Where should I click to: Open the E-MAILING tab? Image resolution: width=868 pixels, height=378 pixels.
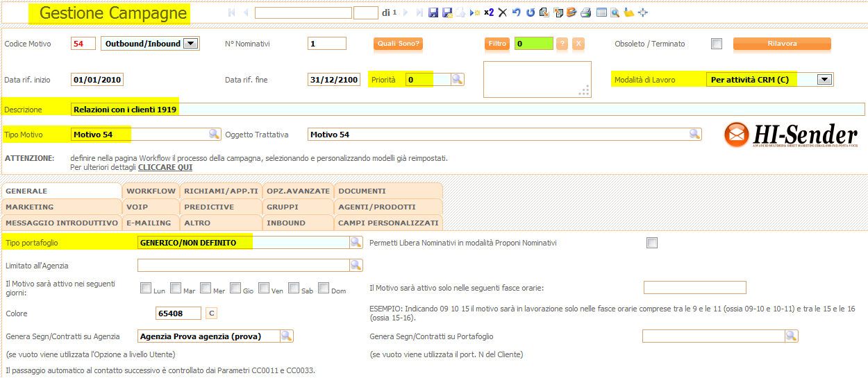point(149,223)
